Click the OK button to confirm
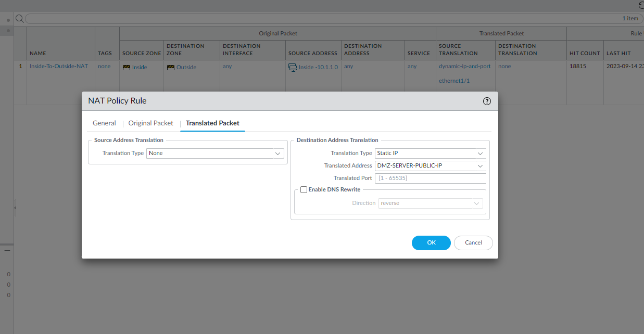Viewport: 644px width, 334px height. point(431,242)
